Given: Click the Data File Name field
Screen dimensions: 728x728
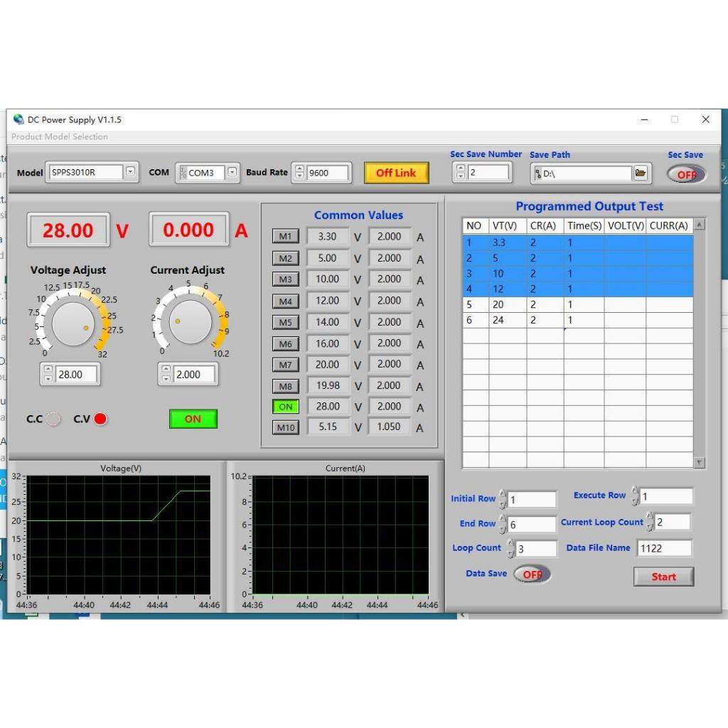Looking at the screenshot, I should click(x=664, y=548).
